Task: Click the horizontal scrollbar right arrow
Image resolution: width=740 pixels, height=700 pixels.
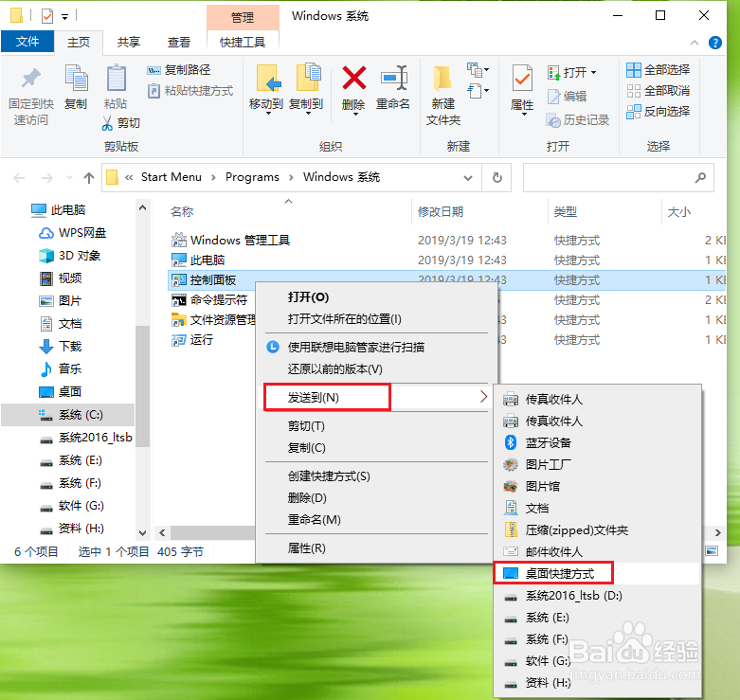Action: [718, 533]
